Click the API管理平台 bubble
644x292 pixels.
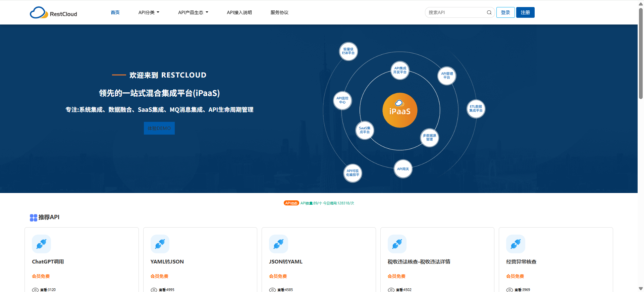[x=447, y=76]
